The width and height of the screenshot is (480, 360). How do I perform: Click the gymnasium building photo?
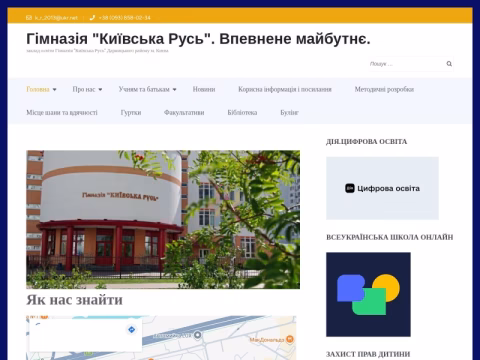click(x=163, y=219)
